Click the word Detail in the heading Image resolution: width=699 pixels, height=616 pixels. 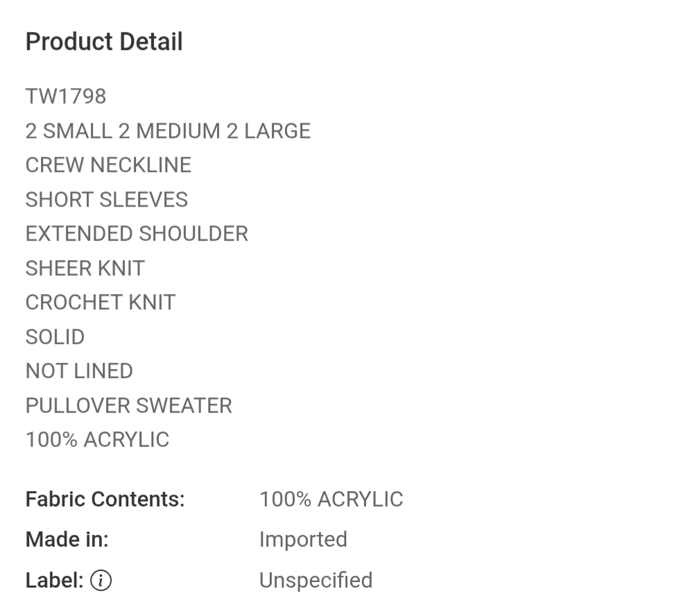(151, 42)
